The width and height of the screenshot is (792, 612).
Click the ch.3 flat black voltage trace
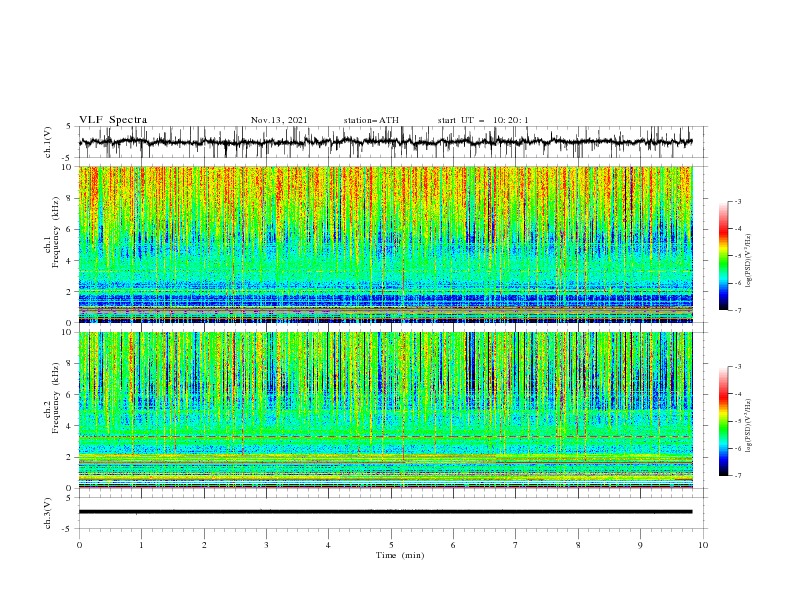[x=385, y=512]
